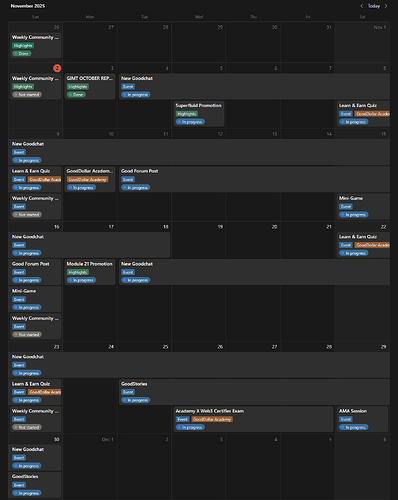Open New Goodchat bar starting November 16
This screenshot has height=500, width=398.
(90, 245)
